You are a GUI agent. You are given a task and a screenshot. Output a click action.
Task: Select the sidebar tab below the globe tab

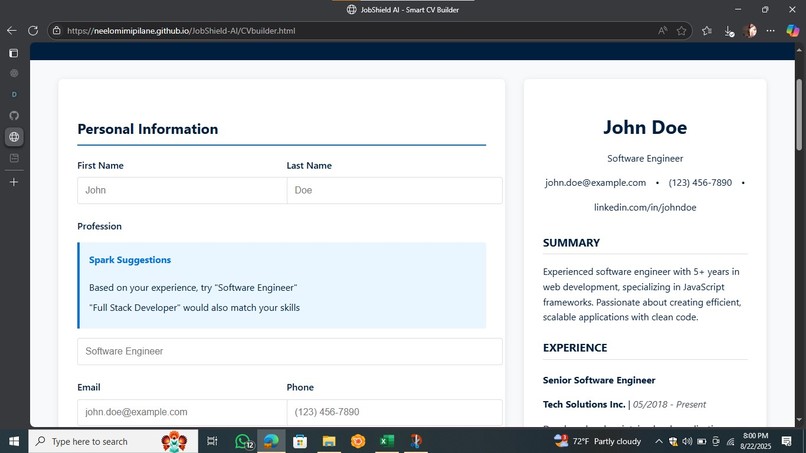coord(14,158)
